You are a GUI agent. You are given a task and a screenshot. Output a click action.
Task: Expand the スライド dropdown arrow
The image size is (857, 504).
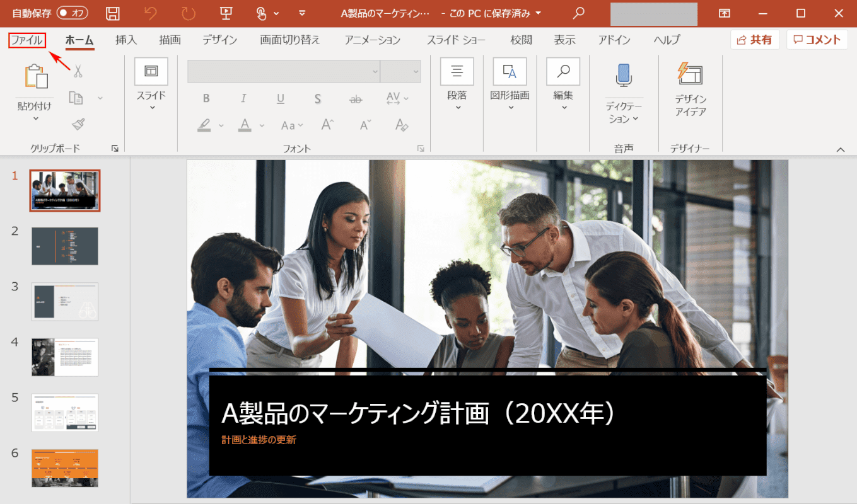tap(151, 108)
